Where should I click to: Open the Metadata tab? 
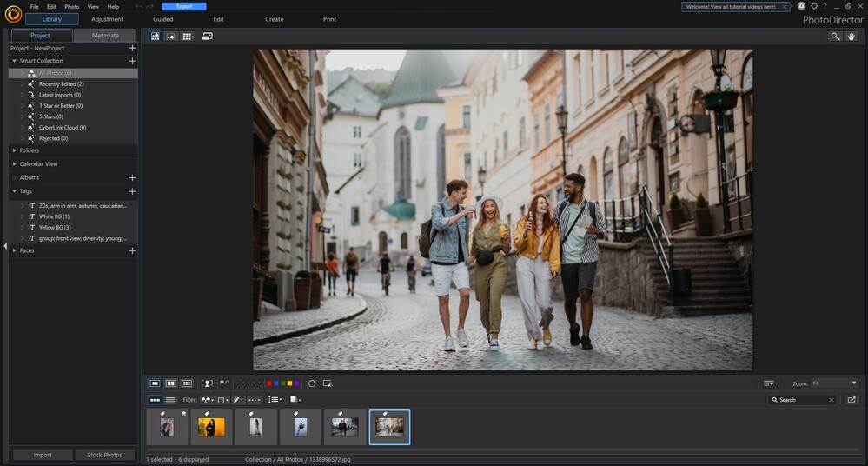click(105, 36)
